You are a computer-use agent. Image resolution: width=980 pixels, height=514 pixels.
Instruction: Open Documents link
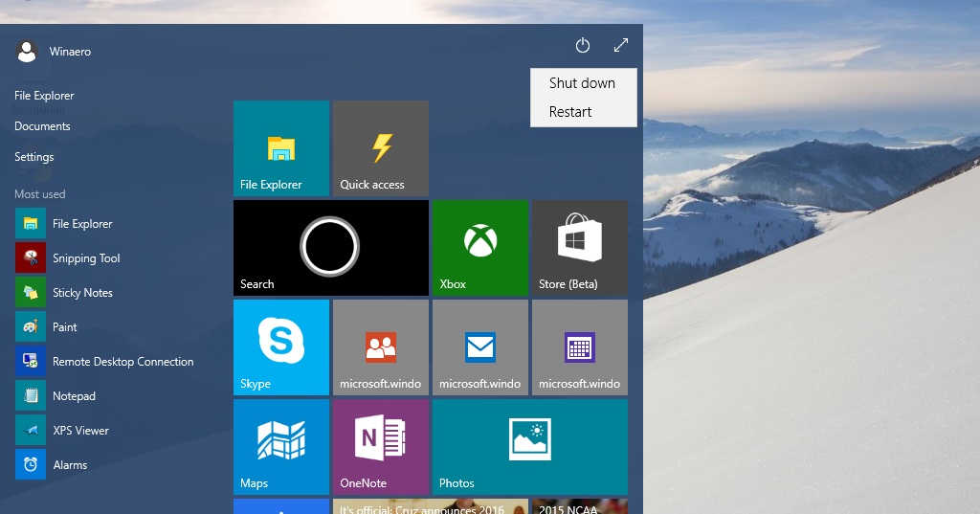tap(42, 126)
